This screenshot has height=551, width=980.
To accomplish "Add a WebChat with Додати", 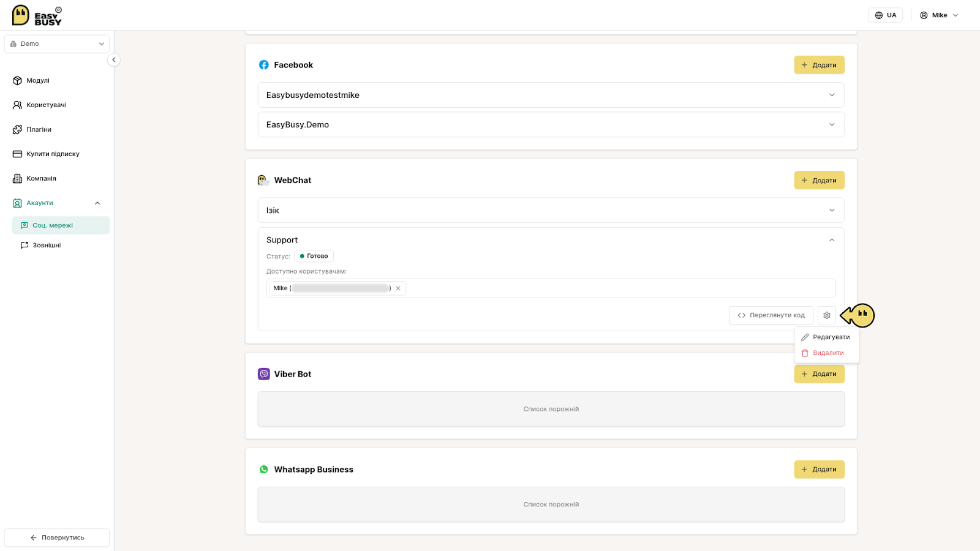I will tap(819, 180).
